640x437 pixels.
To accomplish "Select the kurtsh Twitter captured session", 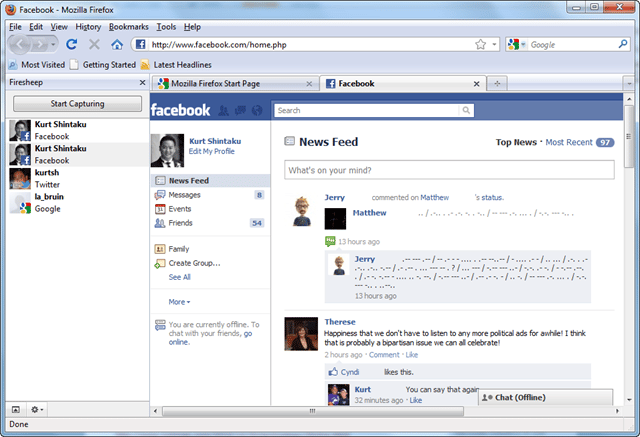I will pos(78,178).
